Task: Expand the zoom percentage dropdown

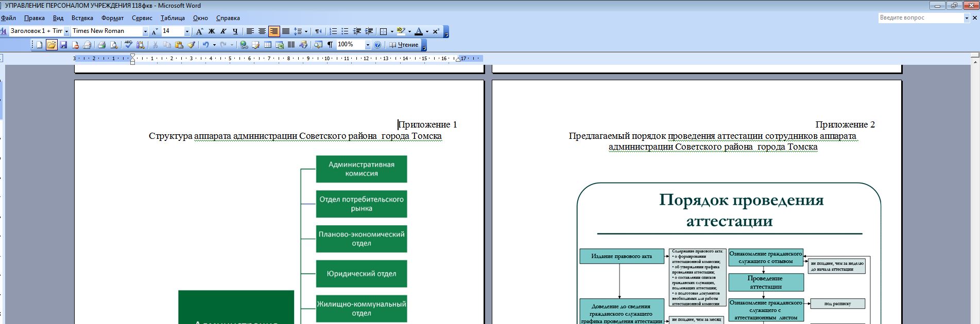Action: 368,45
